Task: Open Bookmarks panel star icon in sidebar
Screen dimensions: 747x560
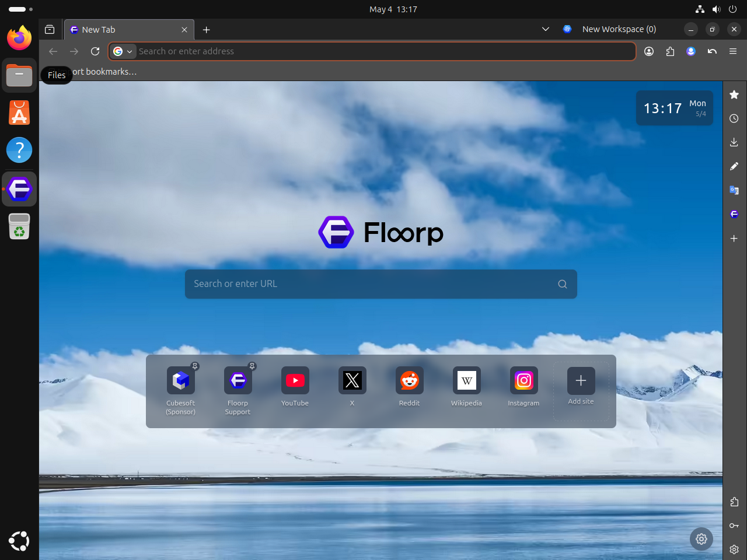Action: coord(734,94)
